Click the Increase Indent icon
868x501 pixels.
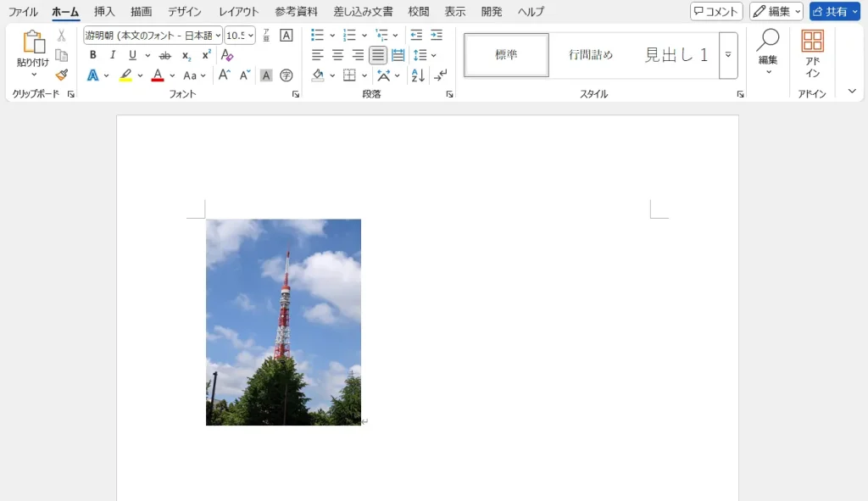(437, 36)
